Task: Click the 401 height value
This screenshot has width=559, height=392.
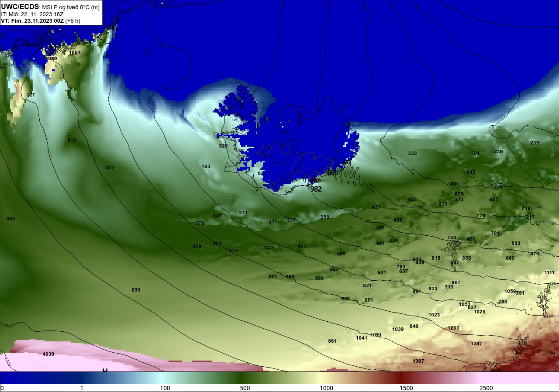Action: 455,184
